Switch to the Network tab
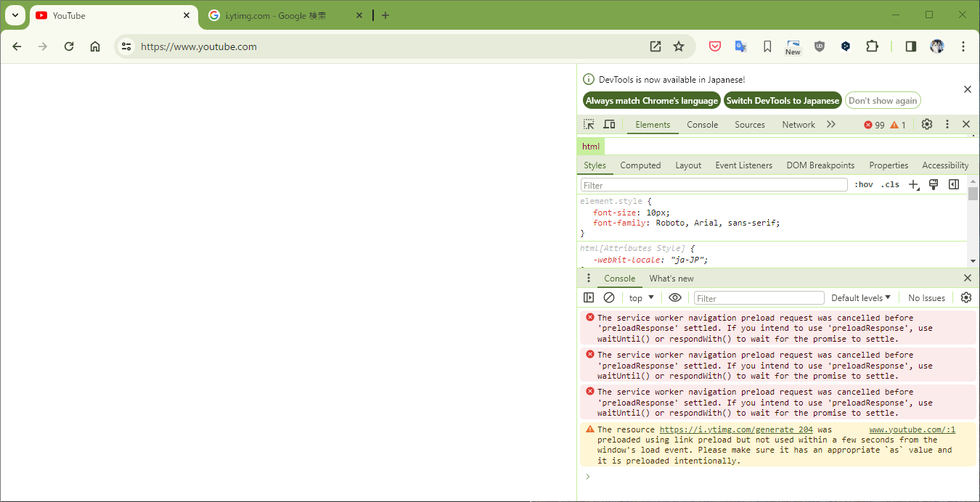 point(799,125)
